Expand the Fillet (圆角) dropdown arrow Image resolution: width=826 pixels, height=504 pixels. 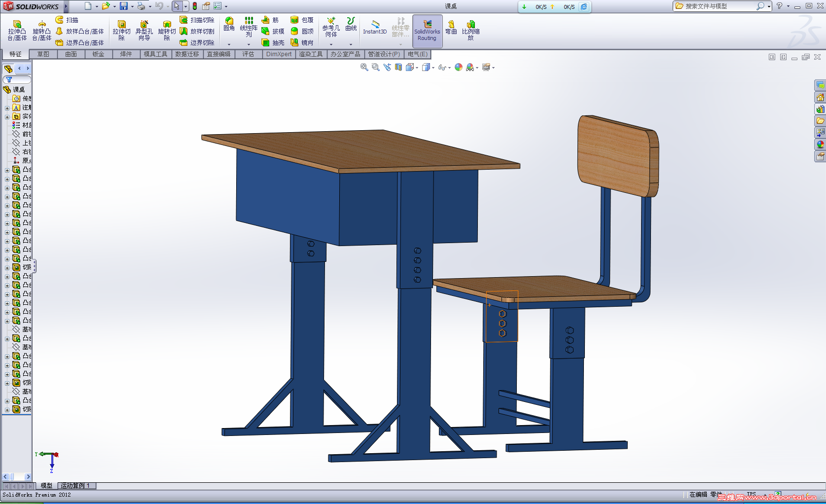click(x=229, y=45)
